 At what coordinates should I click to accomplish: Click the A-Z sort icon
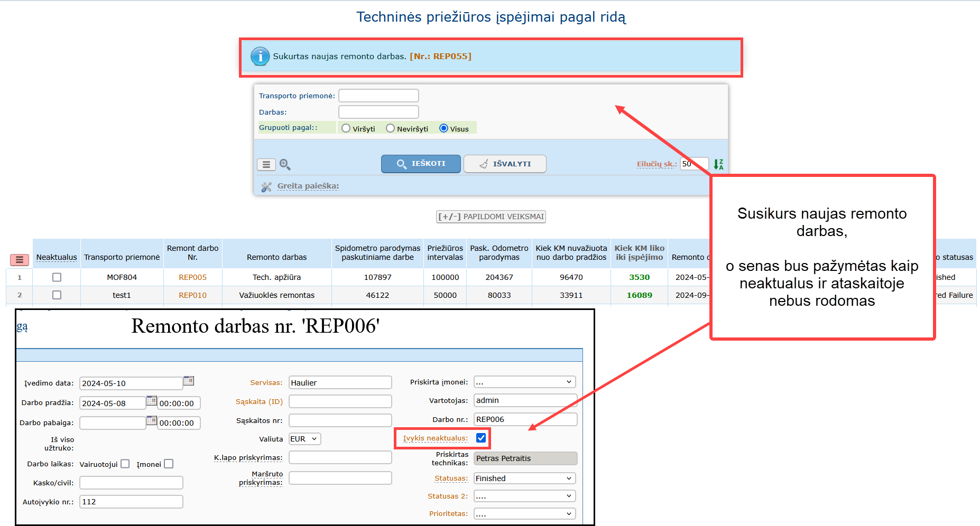tap(718, 164)
